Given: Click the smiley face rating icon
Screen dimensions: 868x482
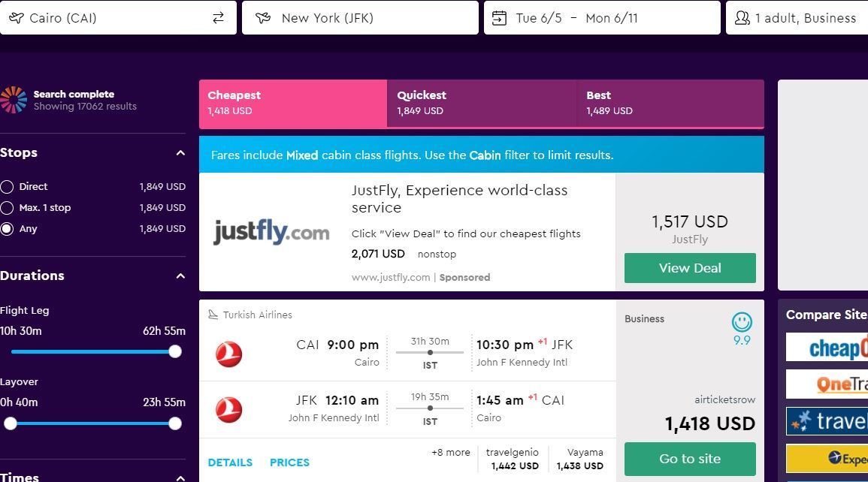Looking at the screenshot, I should click(742, 323).
